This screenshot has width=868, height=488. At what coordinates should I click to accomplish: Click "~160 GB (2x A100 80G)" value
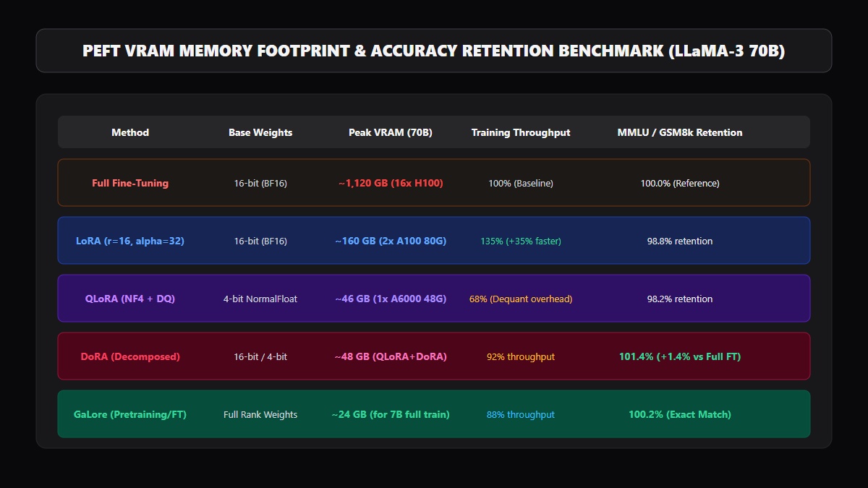tap(391, 241)
